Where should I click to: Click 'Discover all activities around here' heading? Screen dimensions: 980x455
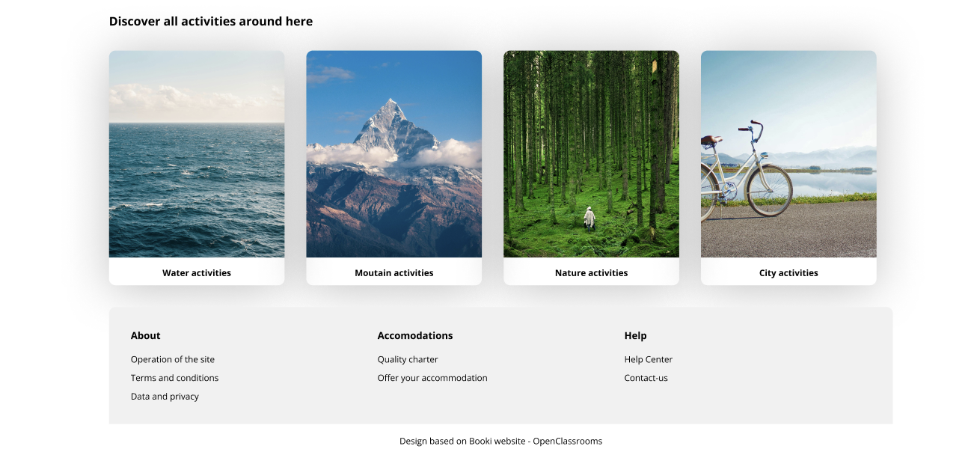click(x=211, y=22)
